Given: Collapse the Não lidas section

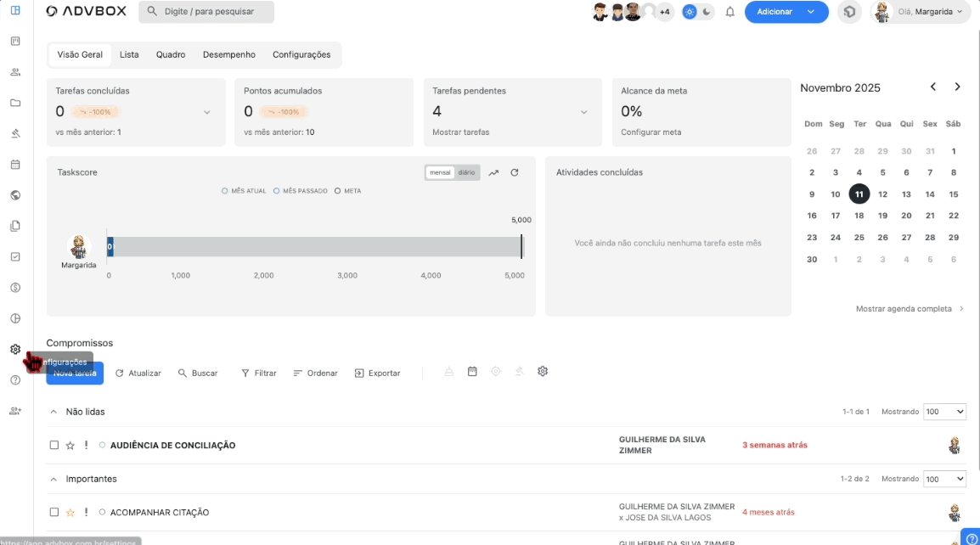Looking at the screenshot, I should [x=54, y=412].
